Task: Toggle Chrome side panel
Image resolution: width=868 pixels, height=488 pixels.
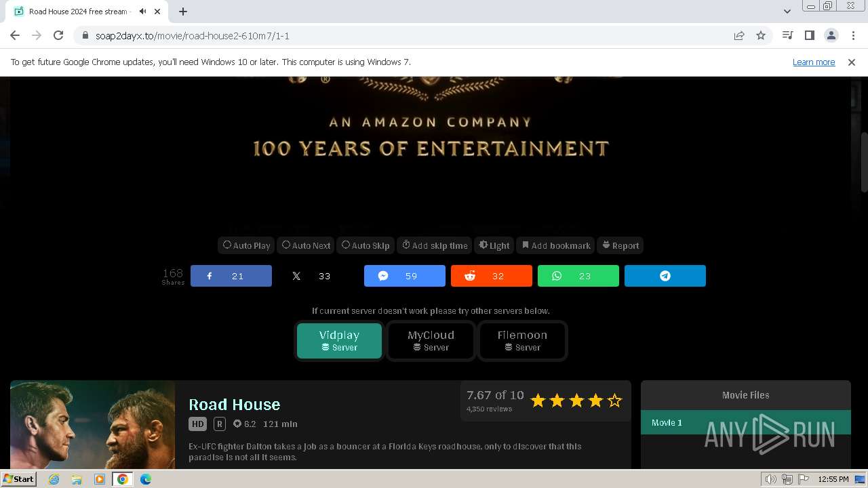Action: pyautogui.click(x=809, y=35)
